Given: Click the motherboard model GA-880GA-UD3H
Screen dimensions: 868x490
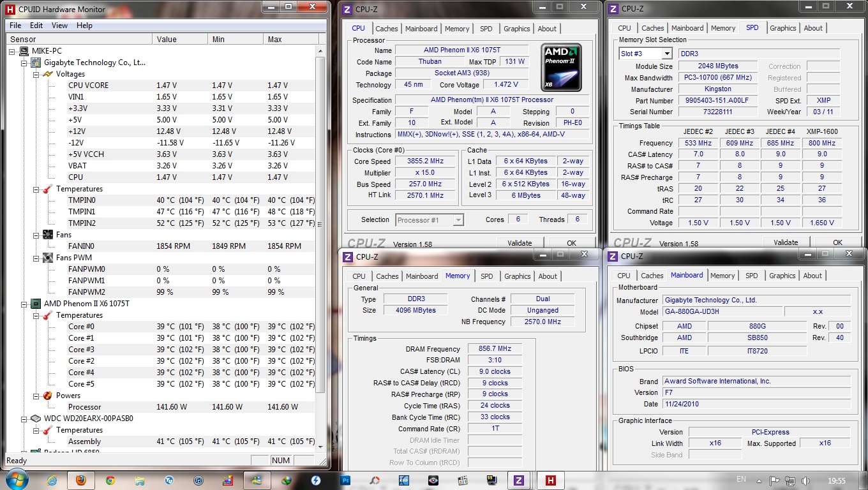Looking at the screenshot, I should (x=722, y=312).
